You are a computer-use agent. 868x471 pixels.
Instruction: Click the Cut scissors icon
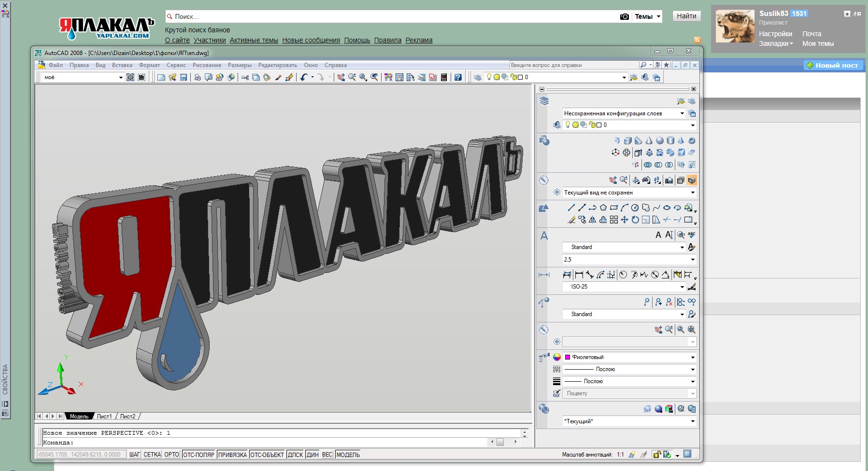coord(245,77)
